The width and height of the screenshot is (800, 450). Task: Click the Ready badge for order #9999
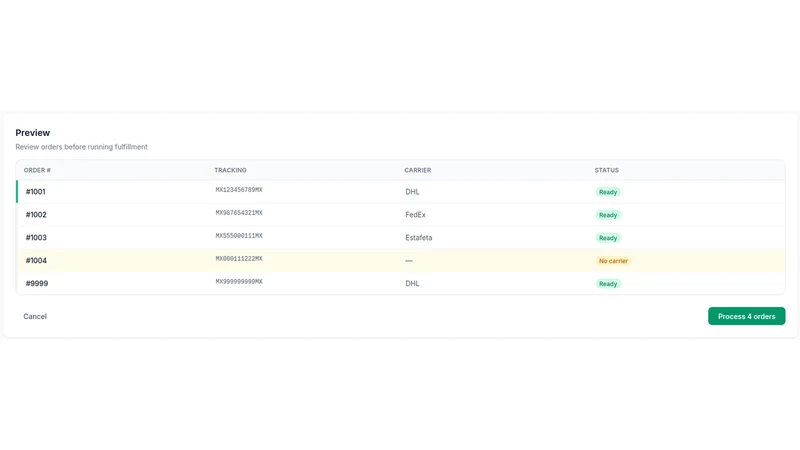(x=608, y=284)
